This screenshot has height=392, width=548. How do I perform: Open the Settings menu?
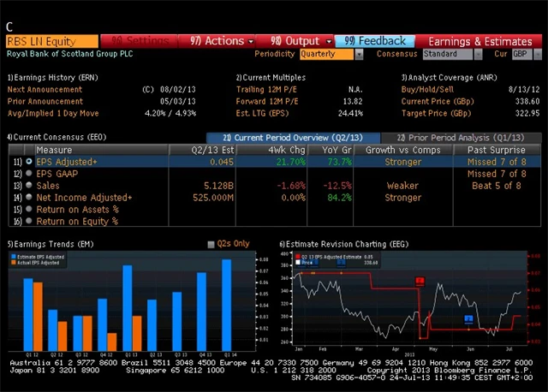139,41
